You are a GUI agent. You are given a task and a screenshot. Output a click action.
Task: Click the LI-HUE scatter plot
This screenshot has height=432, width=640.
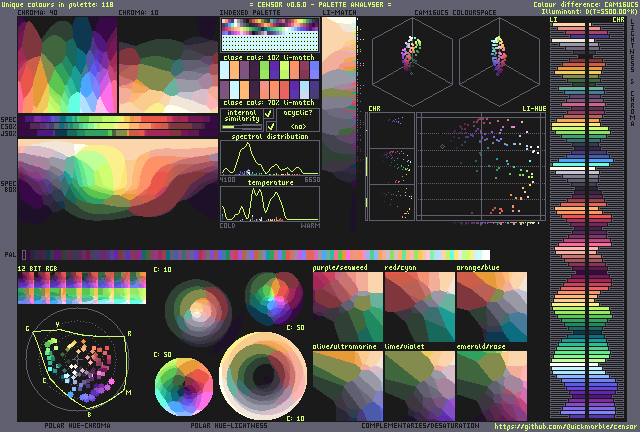(480, 165)
